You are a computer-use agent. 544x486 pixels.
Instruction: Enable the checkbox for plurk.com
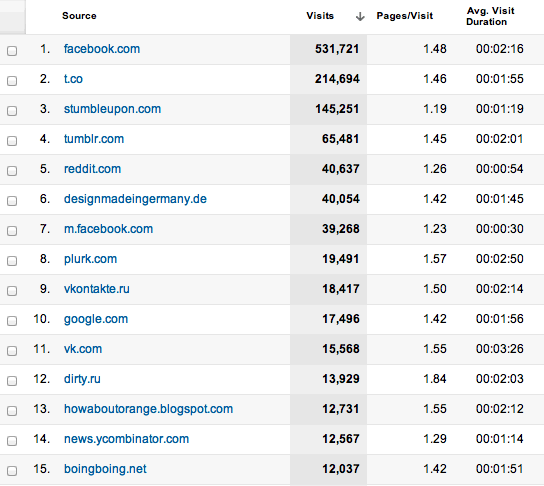(x=12, y=261)
